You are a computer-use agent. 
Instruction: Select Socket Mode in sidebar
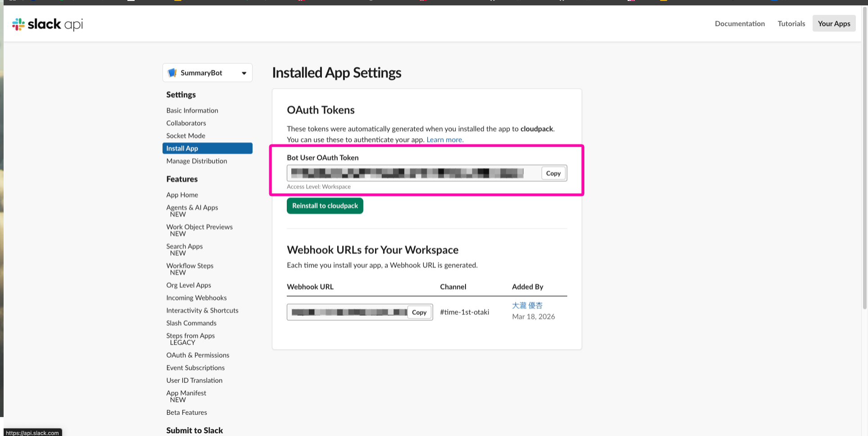click(185, 136)
